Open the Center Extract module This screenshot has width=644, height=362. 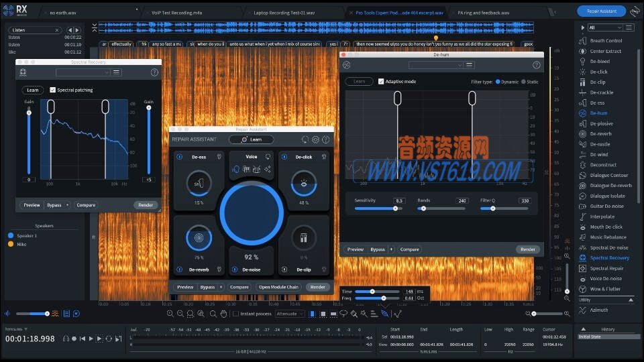click(605, 52)
